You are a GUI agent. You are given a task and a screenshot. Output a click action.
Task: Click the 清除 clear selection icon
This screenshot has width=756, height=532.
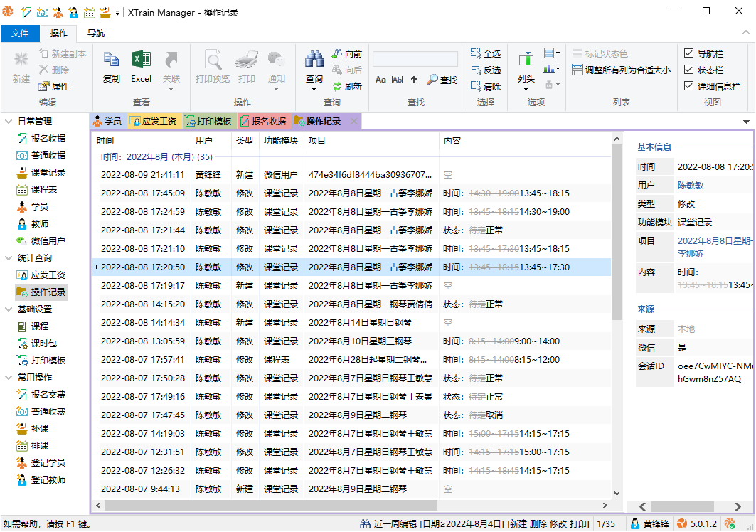pyautogui.click(x=476, y=86)
